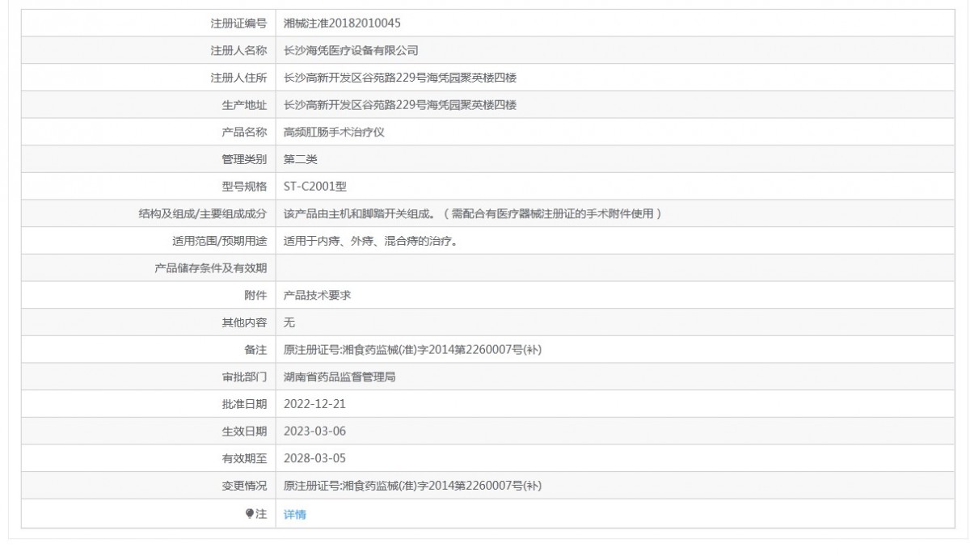Click the 生产地址 label
This screenshot has width=970, height=560.
point(244,105)
